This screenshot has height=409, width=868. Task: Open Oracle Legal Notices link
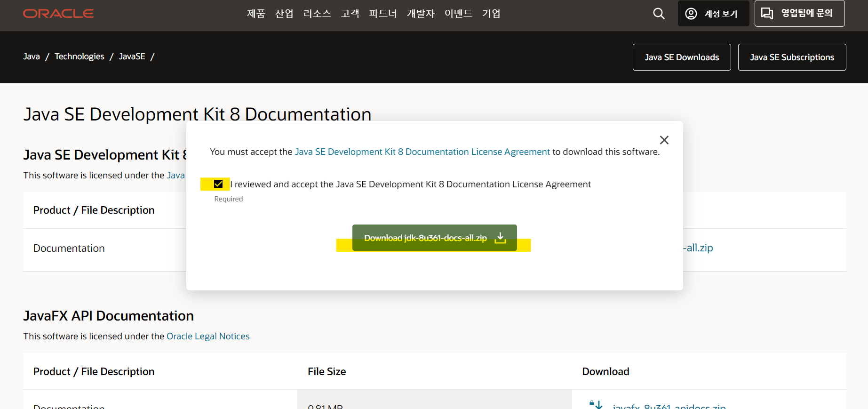[208, 336]
